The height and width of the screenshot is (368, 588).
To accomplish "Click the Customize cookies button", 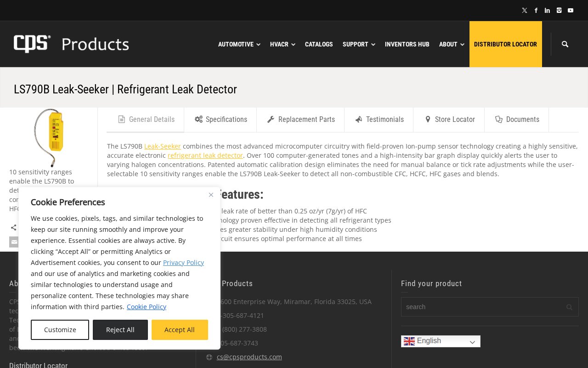I will [60, 330].
